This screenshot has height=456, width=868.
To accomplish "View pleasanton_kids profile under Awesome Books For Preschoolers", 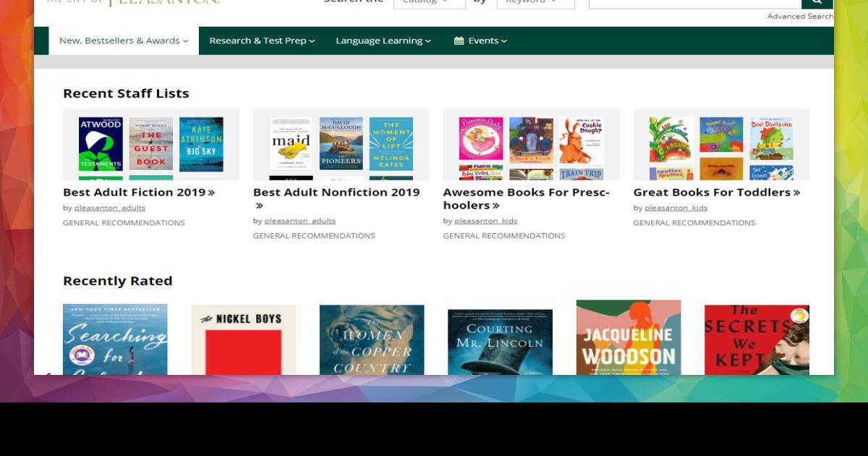I will pos(486,221).
